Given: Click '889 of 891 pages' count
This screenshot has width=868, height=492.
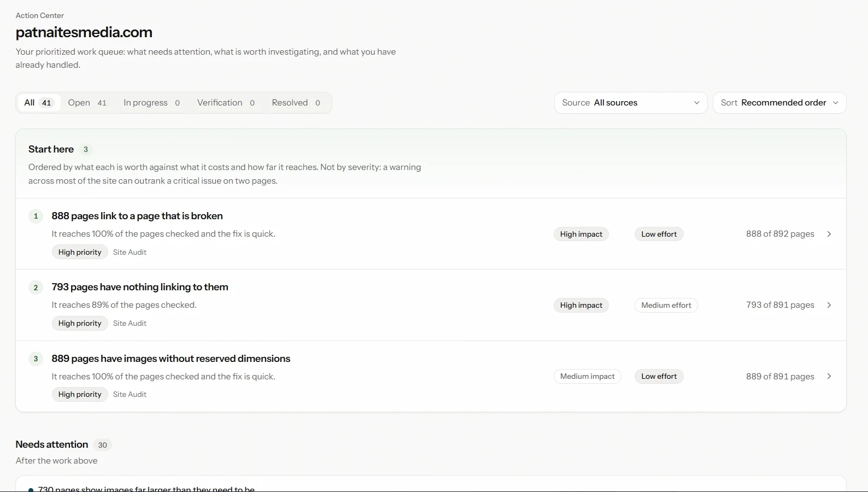Looking at the screenshot, I should tap(780, 376).
